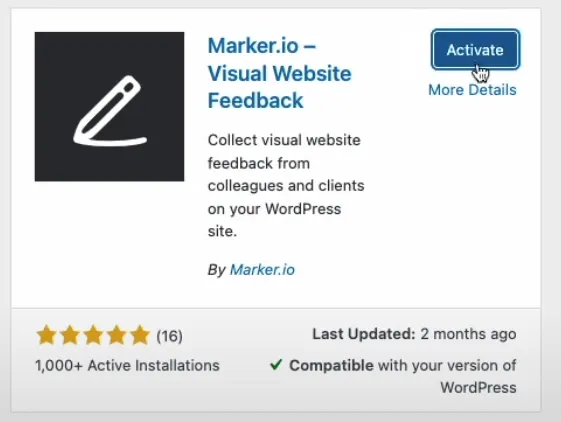The height and width of the screenshot is (422, 561).
Task: Click the 2 months ago text
Action: [x=468, y=334]
